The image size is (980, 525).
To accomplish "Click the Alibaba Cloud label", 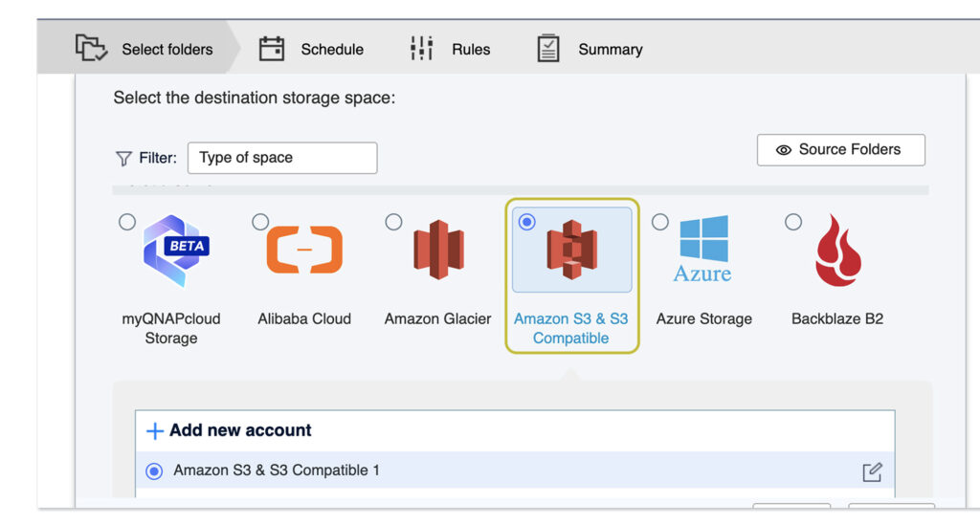I will pyautogui.click(x=304, y=319).
